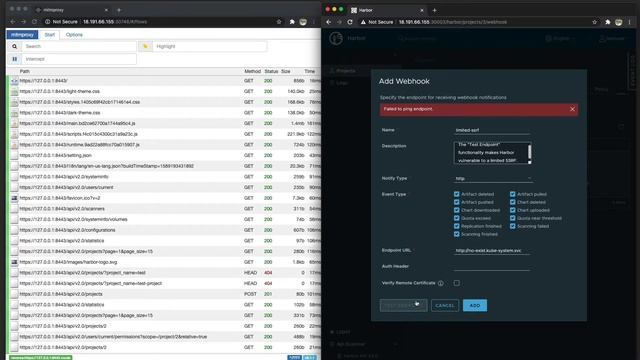Select the mitmproxy browser tab
This screenshot has width=640, height=360.
point(71,10)
